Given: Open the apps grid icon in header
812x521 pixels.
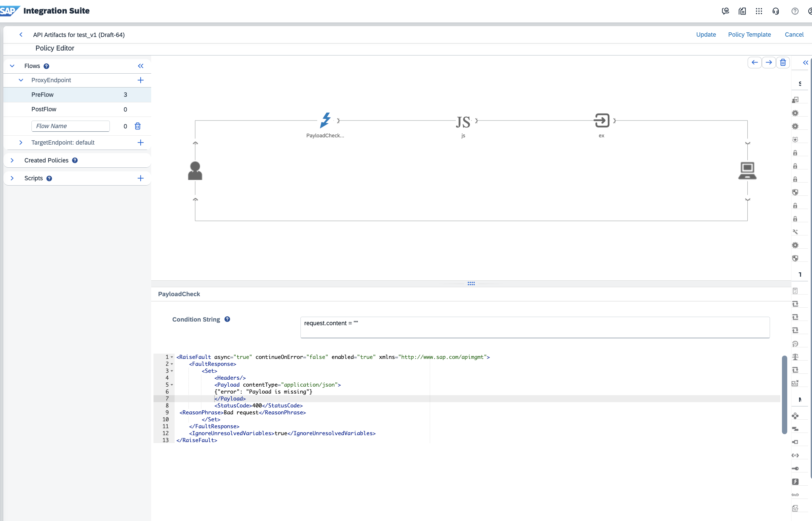Looking at the screenshot, I should pyautogui.click(x=759, y=11).
